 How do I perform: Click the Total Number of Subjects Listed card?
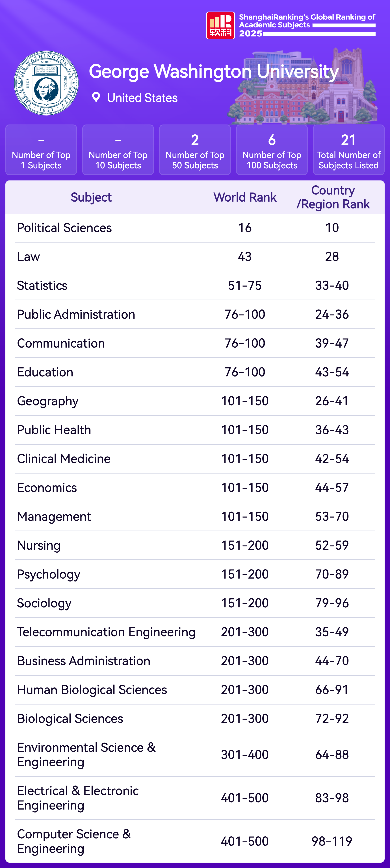[x=348, y=150]
